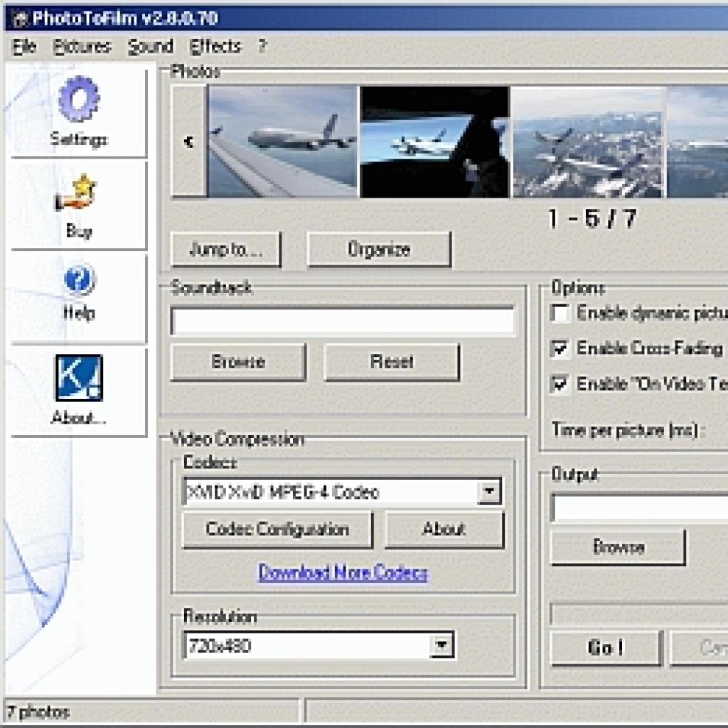Click the Buy star icon

click(x=77, y=193)
